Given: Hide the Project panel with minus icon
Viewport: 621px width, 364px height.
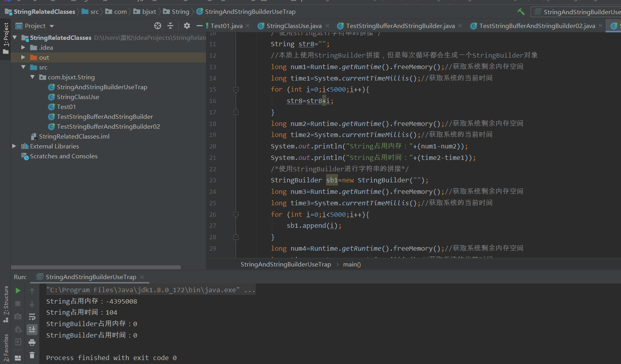Looking at the screenshot, I should [x=200, y=26].
